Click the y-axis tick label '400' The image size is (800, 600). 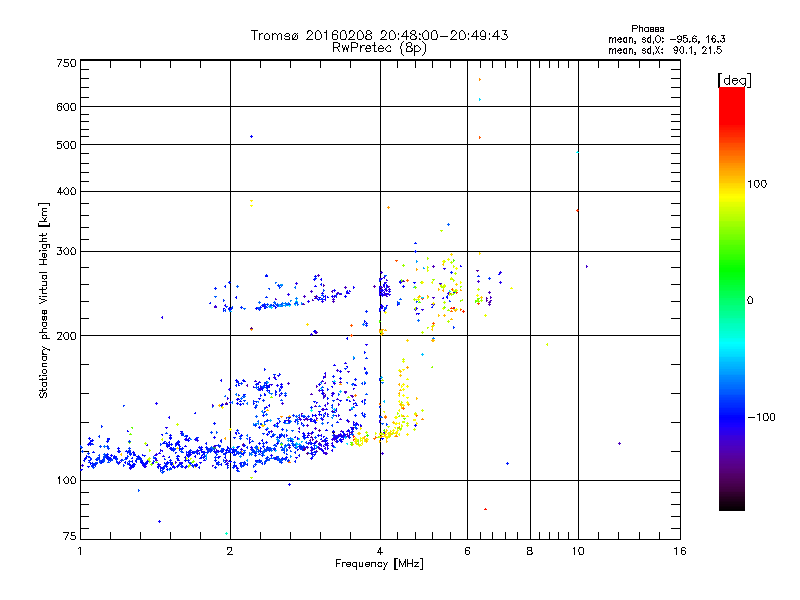[x=66, y=191]
